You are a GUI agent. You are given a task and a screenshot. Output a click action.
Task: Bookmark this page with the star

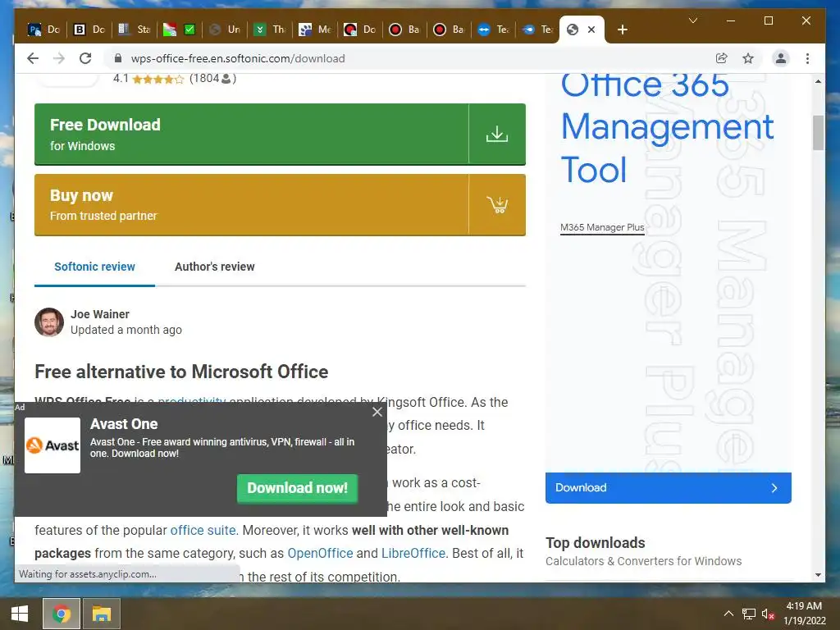(x=748, y=58)
